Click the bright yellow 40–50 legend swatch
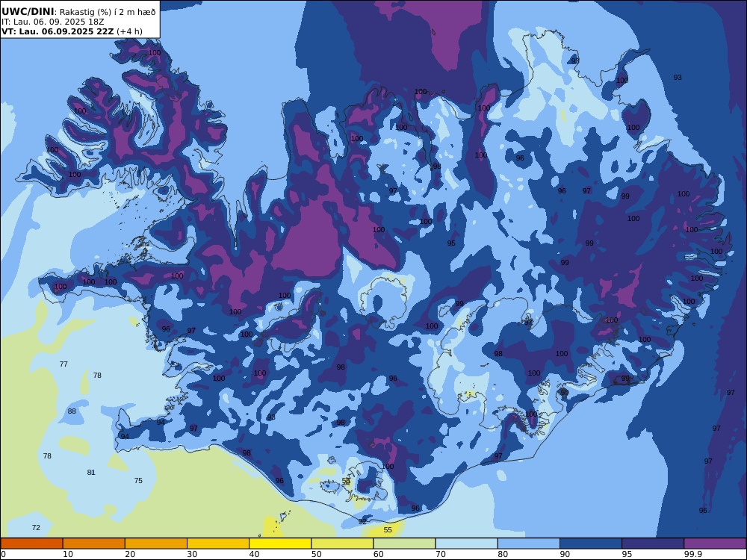Screen dimensions: 747x560 [280, 544]
